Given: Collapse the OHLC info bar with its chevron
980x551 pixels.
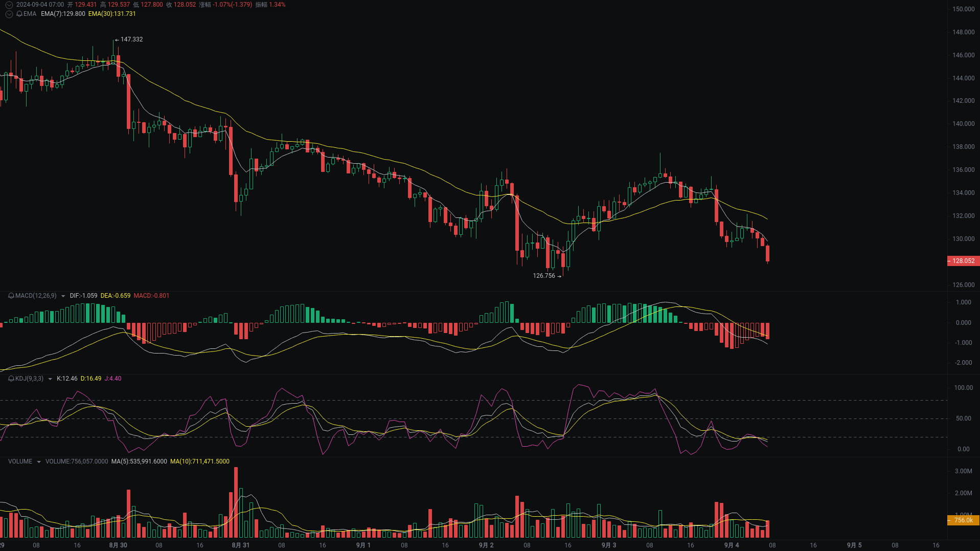Looking at the screenshot, I should pyautogui.click(x=8, y=4).
